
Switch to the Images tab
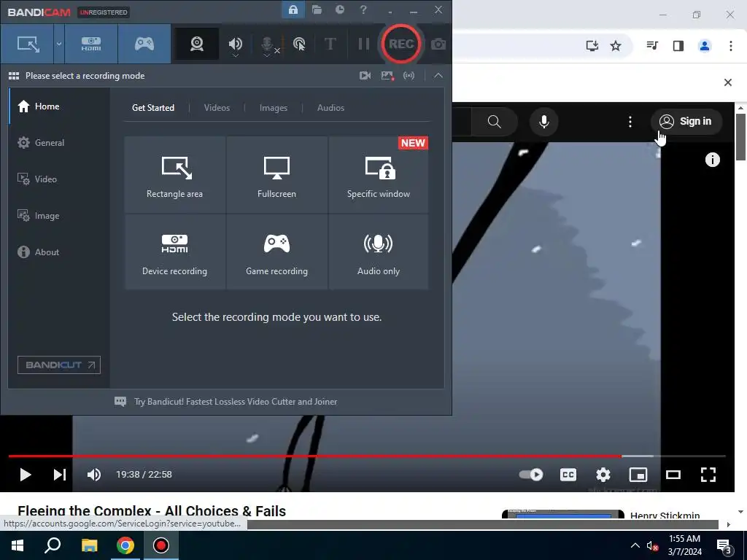pyautogui.click(x=274, y=108)
